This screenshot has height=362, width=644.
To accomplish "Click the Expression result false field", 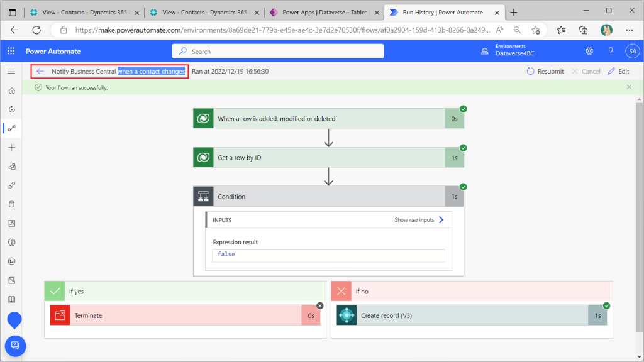I will (x=328, y=255).
